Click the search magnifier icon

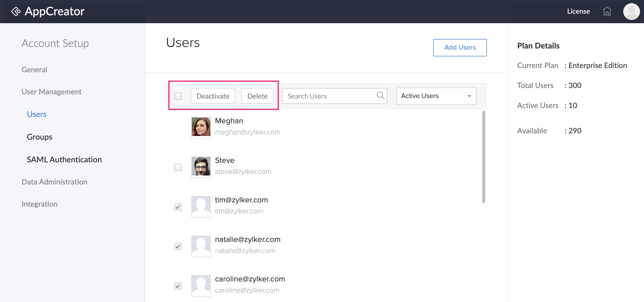pyautogui.click(x=380, y=95)
